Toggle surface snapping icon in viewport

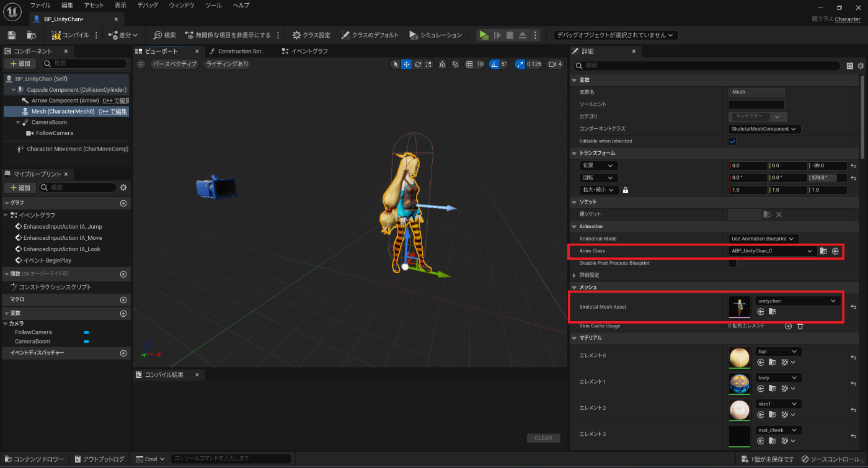(x=456, y=64)
